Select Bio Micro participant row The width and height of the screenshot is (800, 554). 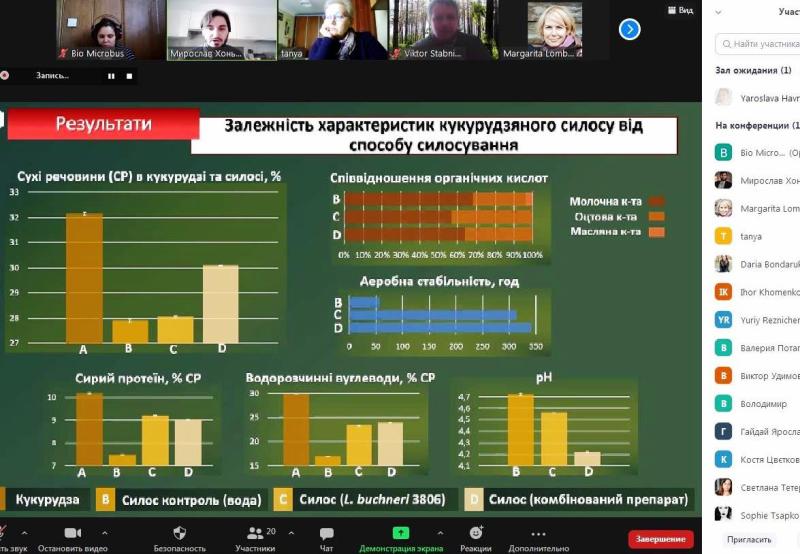point(757,153)
